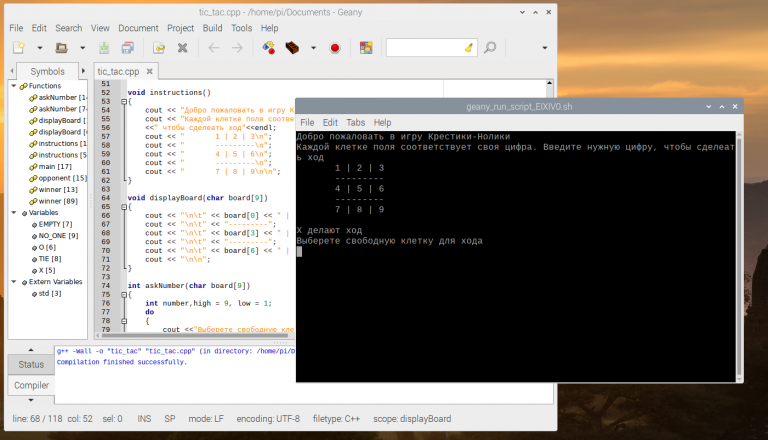Viewport: 768px width, 440px height.
Task: Collapse the Extern Variables tree node
Action: click(x=14, y=282)
